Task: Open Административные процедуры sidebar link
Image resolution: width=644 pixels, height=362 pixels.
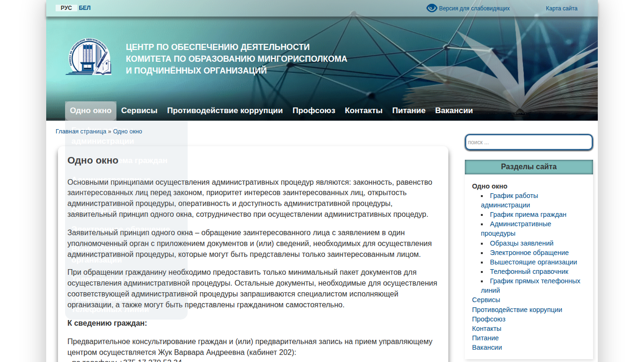Action: pyautogui.click(x=516, y=229)
